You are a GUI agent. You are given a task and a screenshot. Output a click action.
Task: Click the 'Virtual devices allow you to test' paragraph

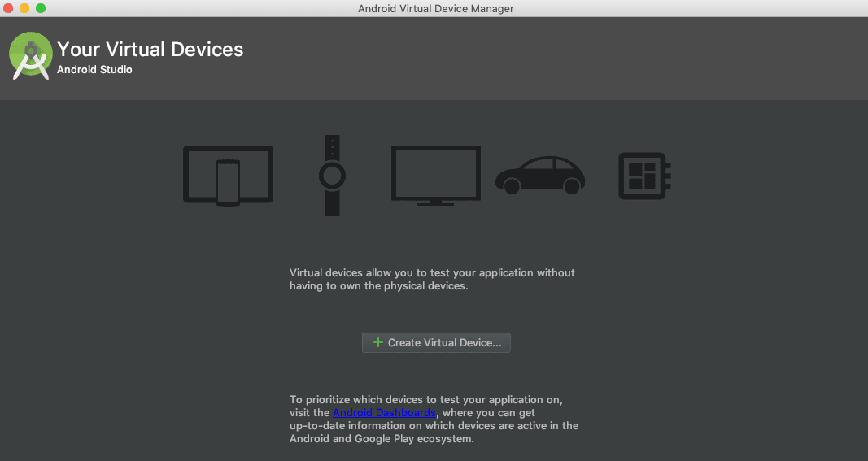(x=432, y=280)
